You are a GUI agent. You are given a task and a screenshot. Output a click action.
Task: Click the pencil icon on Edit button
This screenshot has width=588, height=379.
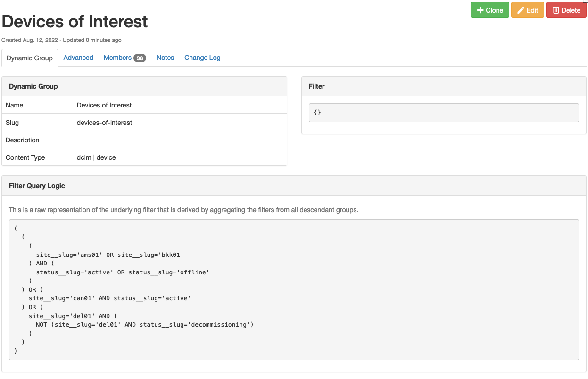(x=521, y=10)
